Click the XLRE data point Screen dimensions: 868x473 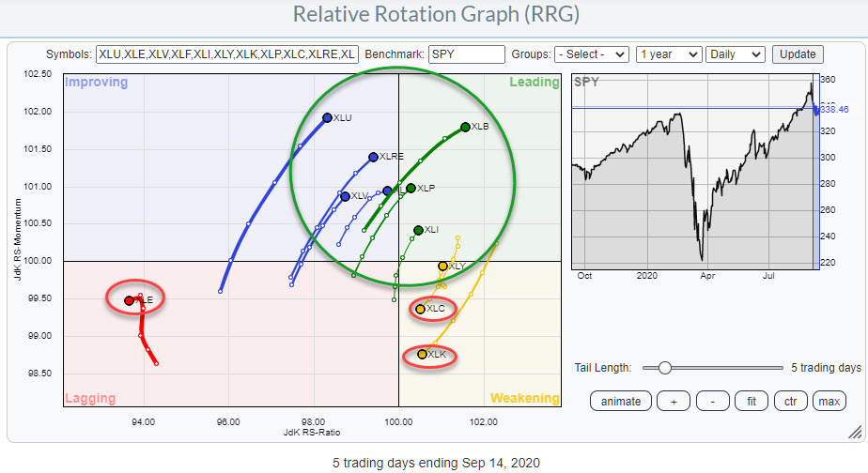[373, 157]
